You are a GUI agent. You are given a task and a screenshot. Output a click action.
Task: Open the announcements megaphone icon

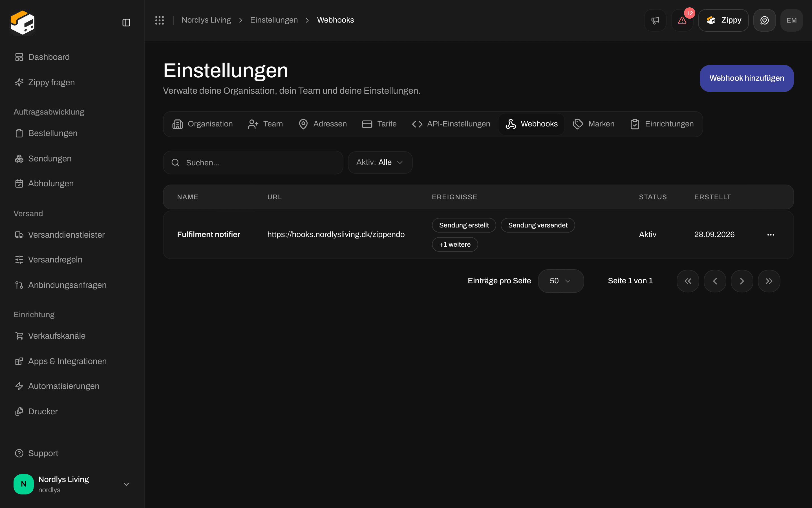click(655, 20)
